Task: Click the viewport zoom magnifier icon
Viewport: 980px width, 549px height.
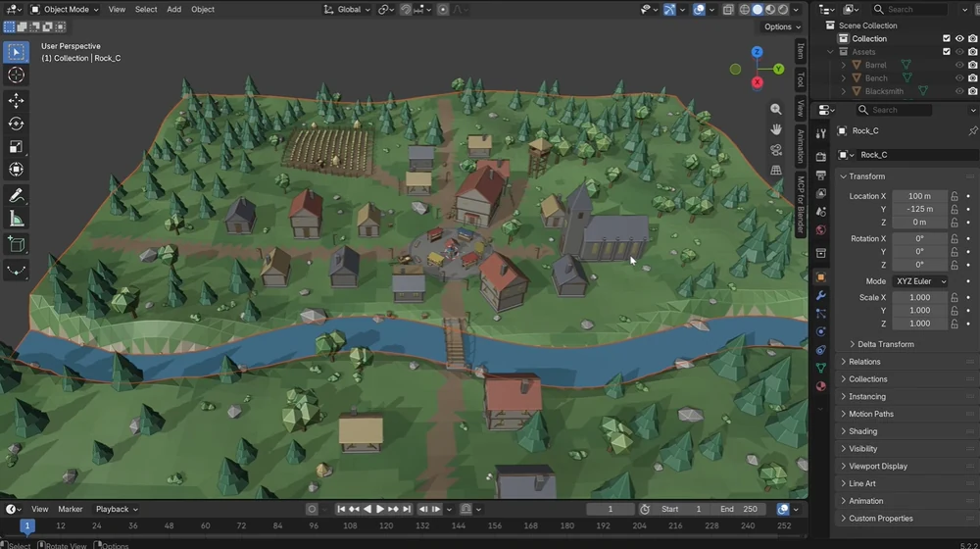Action: tap(775, 109)
